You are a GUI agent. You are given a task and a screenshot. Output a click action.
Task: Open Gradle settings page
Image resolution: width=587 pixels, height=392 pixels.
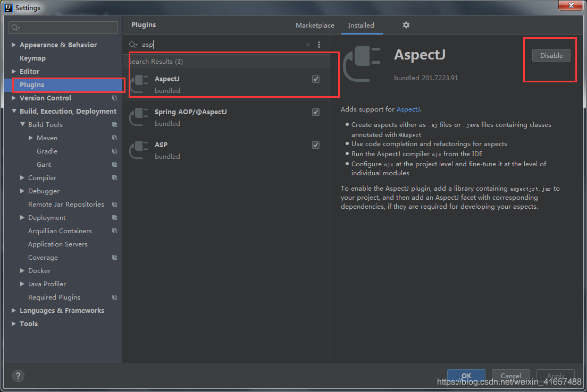tap(47, 151)
